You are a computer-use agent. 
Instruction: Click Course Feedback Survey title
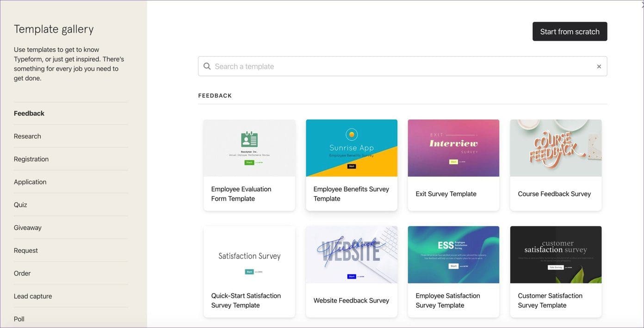tap(554, 194)
